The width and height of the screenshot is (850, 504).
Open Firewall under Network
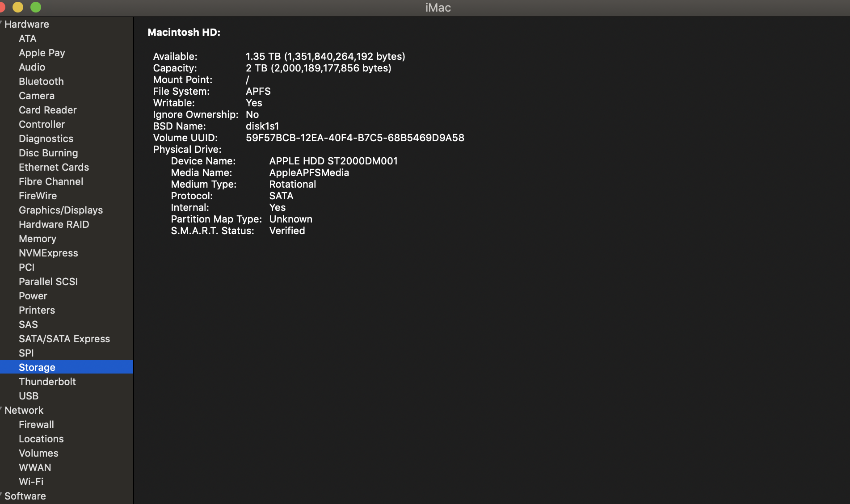(x=36, y=424)
